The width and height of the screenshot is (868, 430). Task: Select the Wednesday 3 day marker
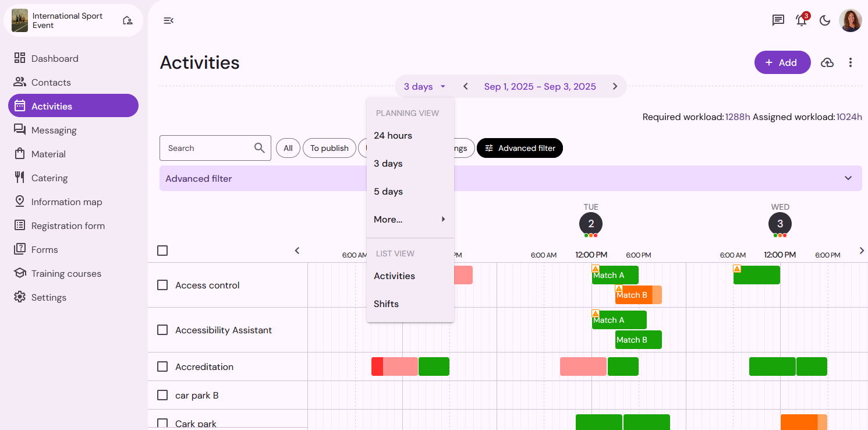coord(780,224)
